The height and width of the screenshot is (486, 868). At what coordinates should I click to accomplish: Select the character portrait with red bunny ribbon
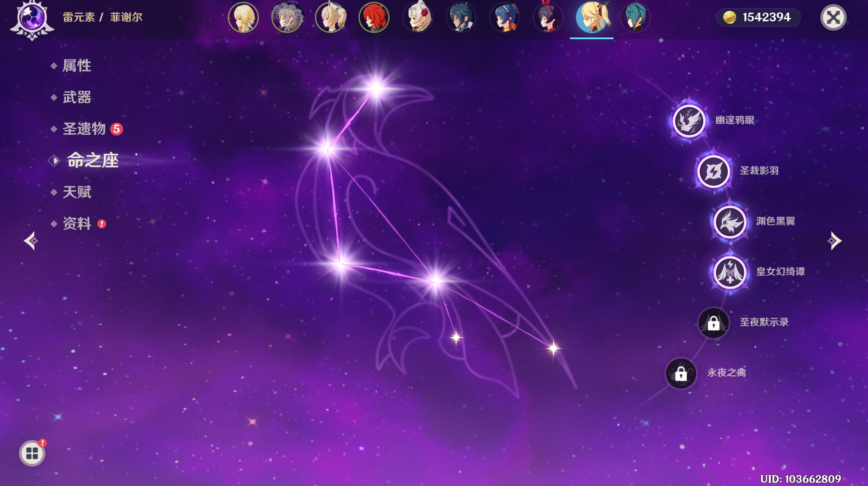[x=548, y=17]
